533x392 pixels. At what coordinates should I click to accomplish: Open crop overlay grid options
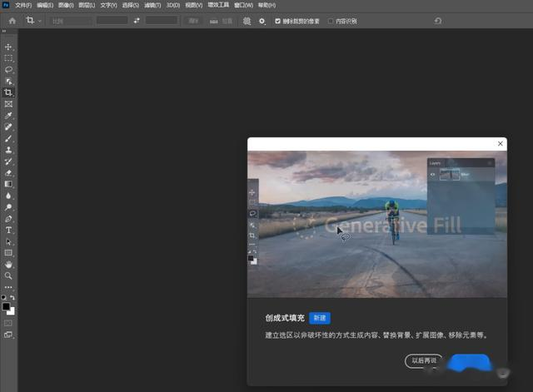click(247, 21)
